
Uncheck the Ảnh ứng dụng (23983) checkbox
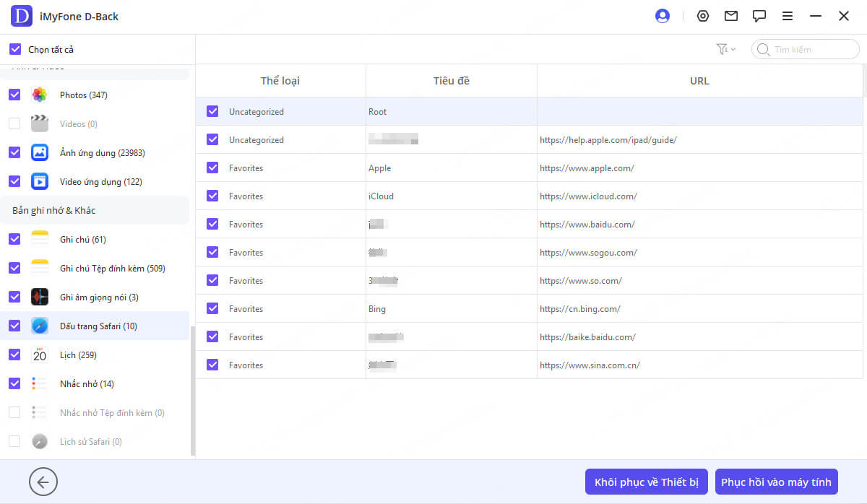14,152
